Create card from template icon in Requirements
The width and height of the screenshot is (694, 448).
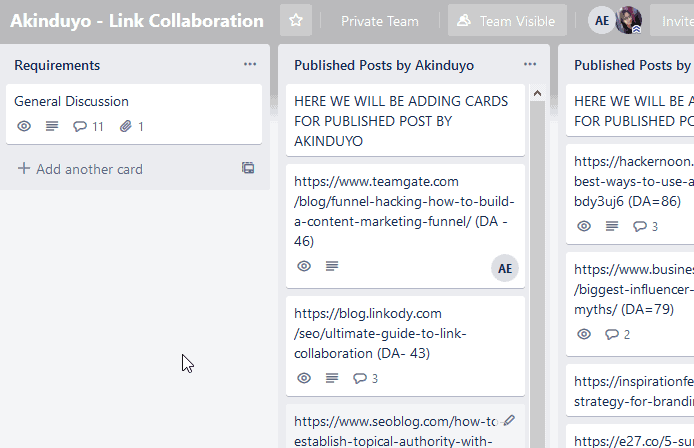point(248,168)
